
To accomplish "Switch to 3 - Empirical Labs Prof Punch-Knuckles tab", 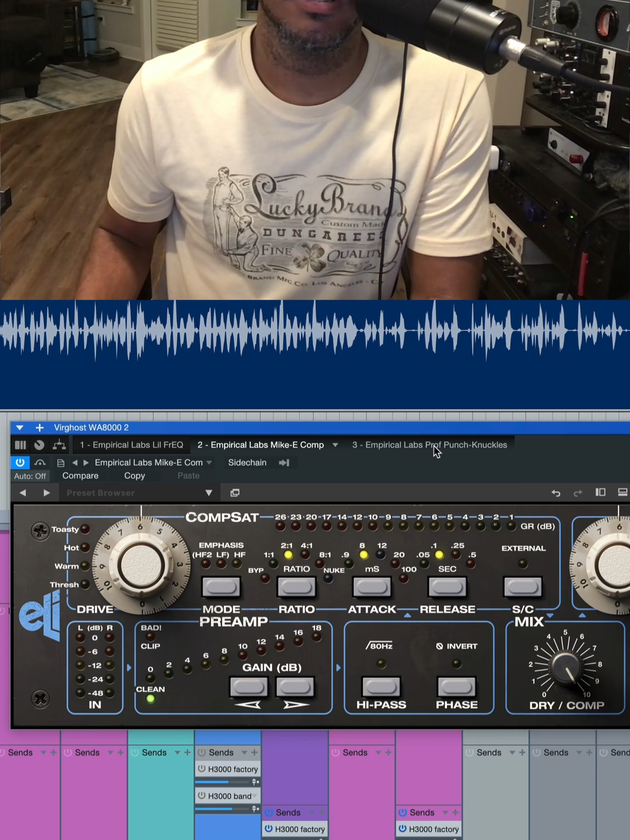I will (429, 444).
